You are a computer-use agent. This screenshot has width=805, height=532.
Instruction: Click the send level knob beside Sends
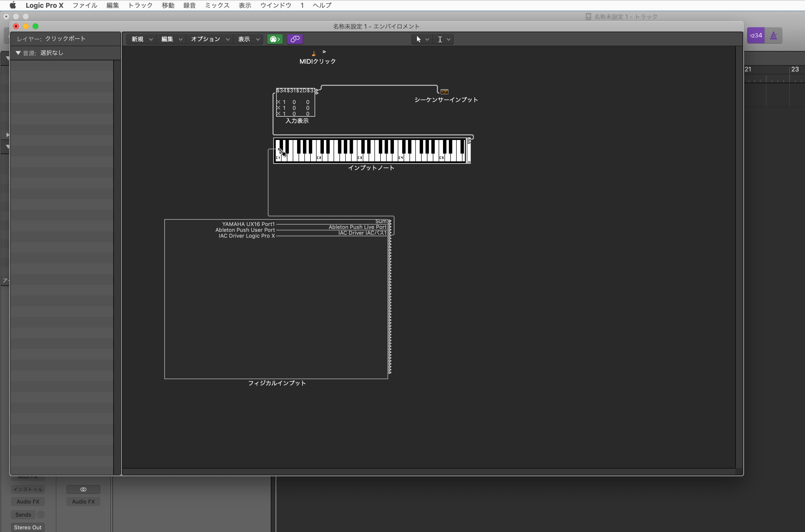click(x=41, y=515)
